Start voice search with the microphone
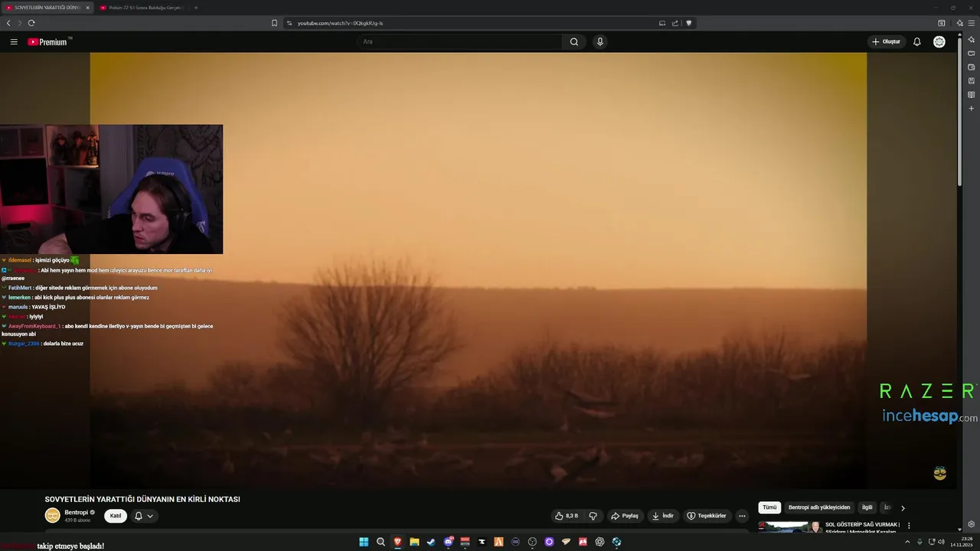 pos(600,42)
